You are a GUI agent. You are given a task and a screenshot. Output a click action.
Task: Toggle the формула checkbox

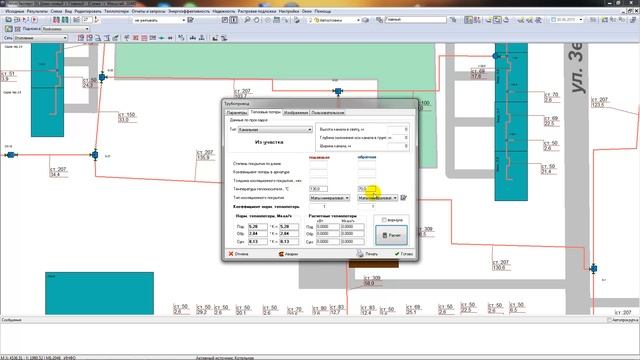[x=384, y=220]
